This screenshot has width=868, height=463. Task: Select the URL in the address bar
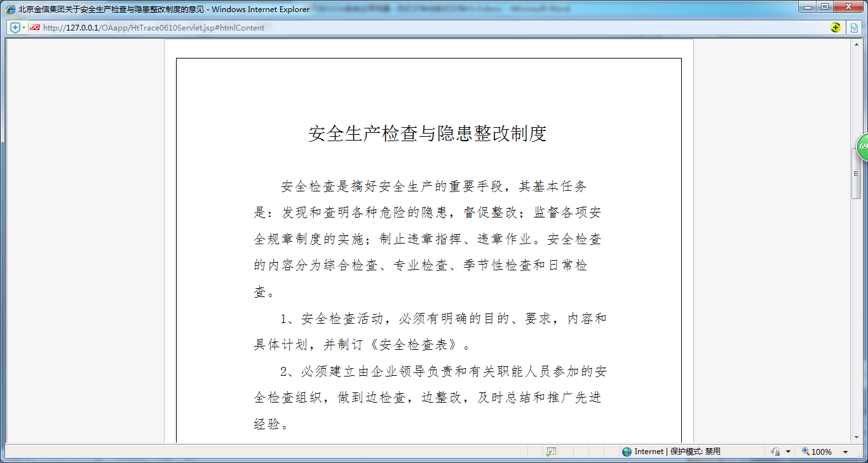(153, 27)
